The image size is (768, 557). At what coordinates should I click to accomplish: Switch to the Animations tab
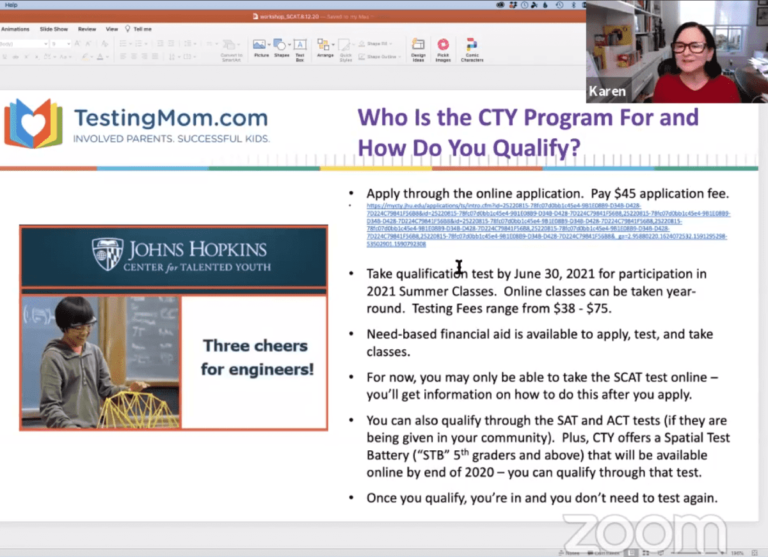(x=15, y=29)
